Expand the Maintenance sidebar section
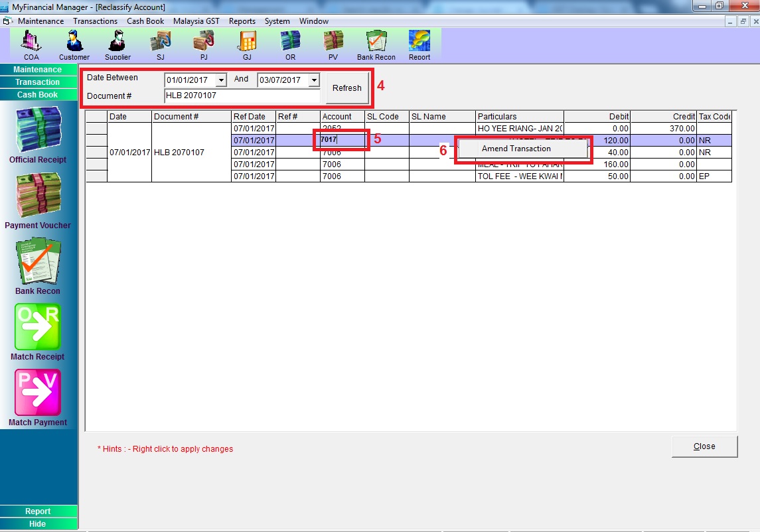This screenshot has height=532, width=760. tap(38, 70)
